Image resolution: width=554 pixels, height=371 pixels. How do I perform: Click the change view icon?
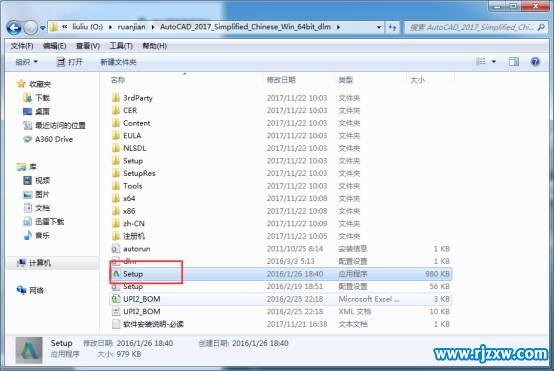(x=481, y=62)
